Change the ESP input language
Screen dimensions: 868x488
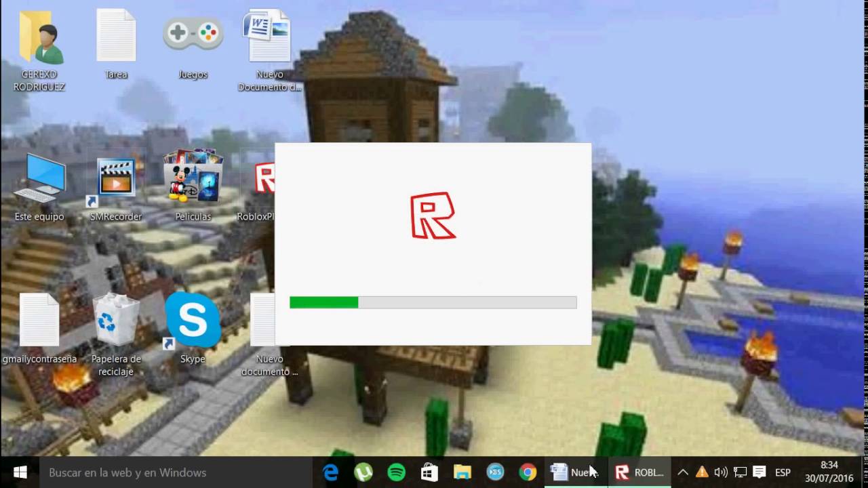[x=783, y=472]
